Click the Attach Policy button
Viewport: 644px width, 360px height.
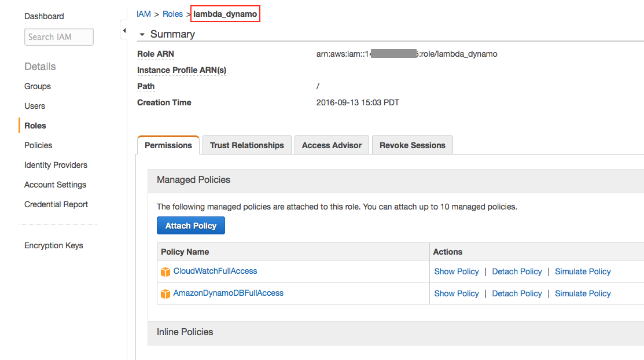190,226
